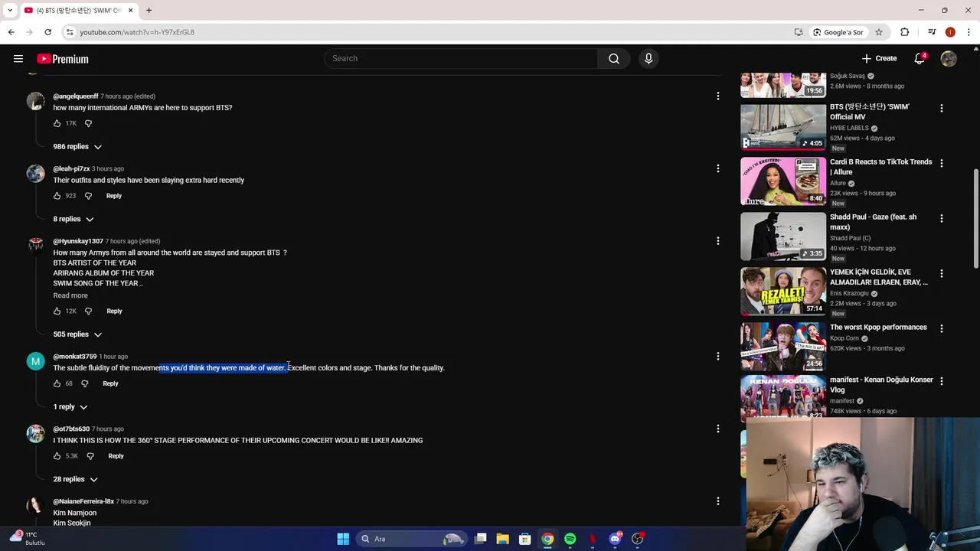This screenshot has height=551, width=980.
Task: Open options menu for @ot7bts630 comment
Action: [717, 429]
